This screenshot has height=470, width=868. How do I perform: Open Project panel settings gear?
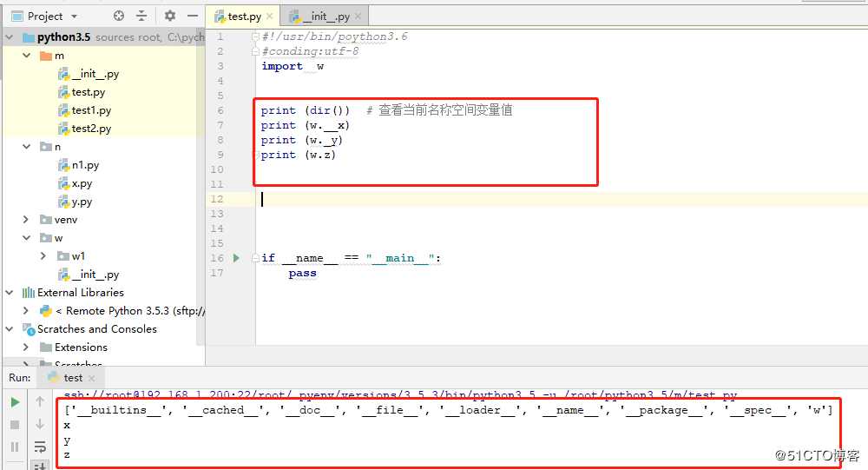click(170, 17)
